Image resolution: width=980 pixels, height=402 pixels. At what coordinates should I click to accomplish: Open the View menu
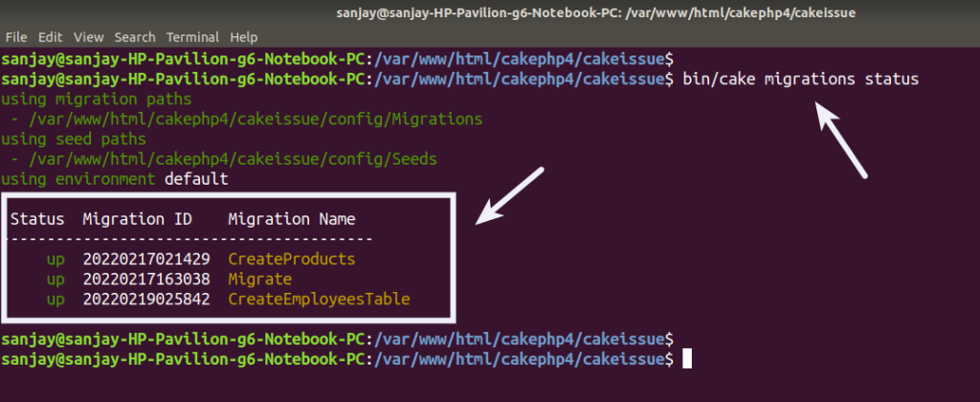click(89, 37)
